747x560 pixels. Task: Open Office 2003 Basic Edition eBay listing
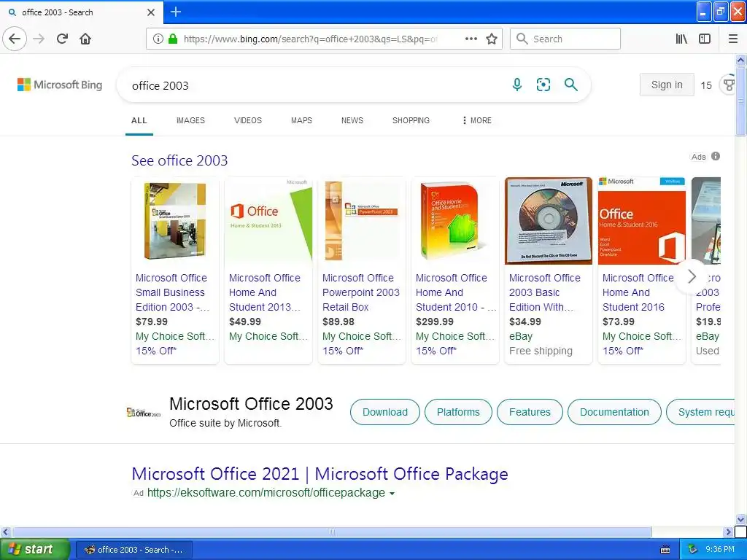tap(544, 292)
